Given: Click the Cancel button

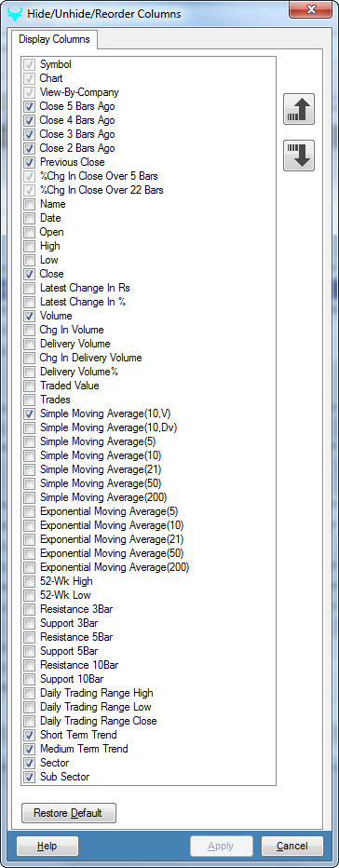Looking at the screenshot, I should 292,846.
